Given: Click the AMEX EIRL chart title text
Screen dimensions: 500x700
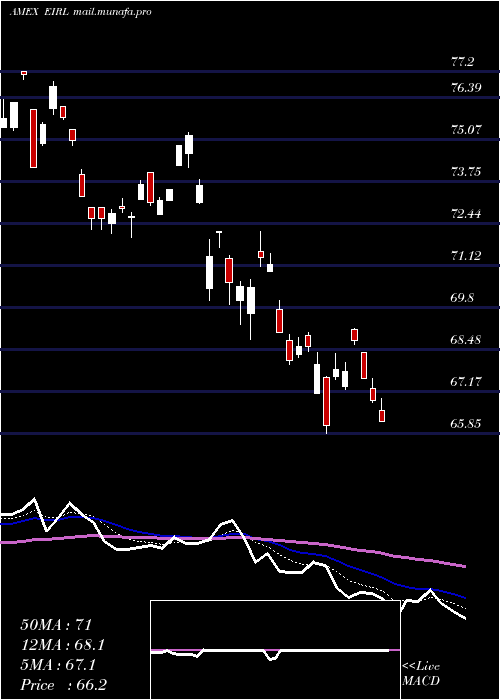Looking at the screenshot, I should 81,12.
